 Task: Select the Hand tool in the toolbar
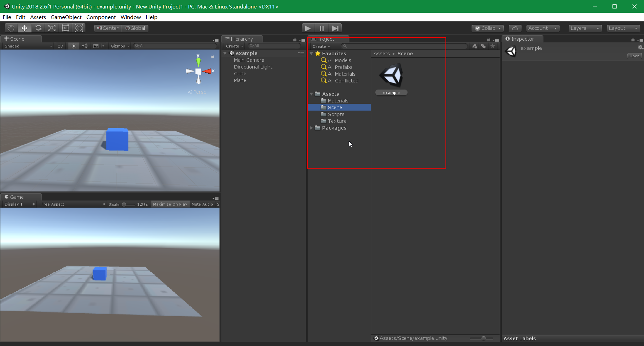point(11,28)
